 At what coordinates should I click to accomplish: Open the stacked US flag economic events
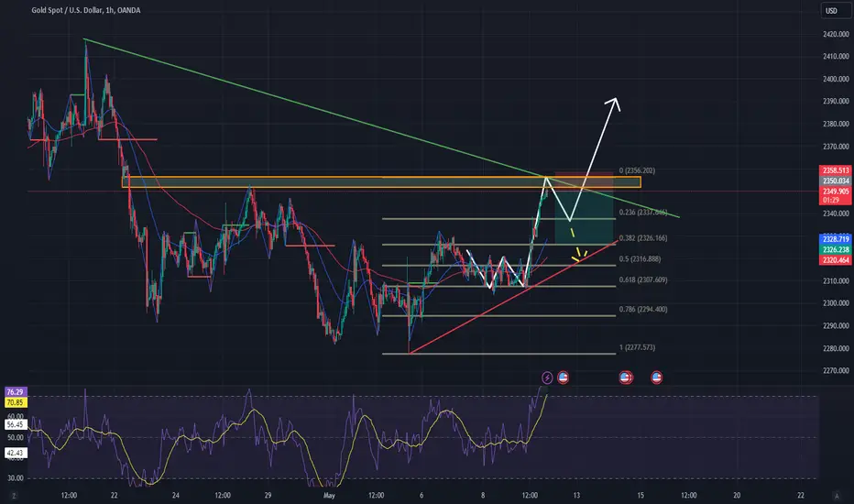626,377
